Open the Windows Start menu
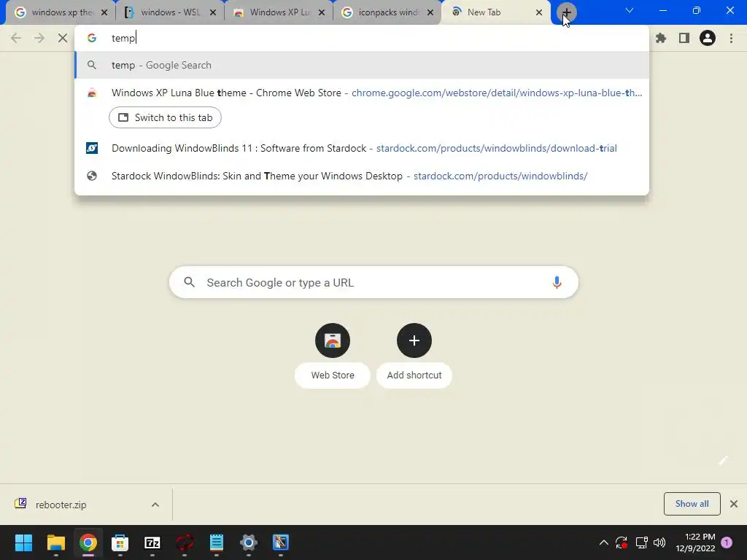747x560 pixels. click(24, 542)
